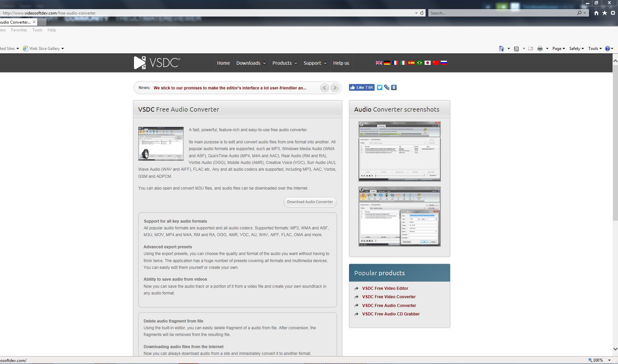The image size is (618, 364).
Task: Open the Tools menu in the menu bar
Action: pyautogui.click(x=37, y=30)
